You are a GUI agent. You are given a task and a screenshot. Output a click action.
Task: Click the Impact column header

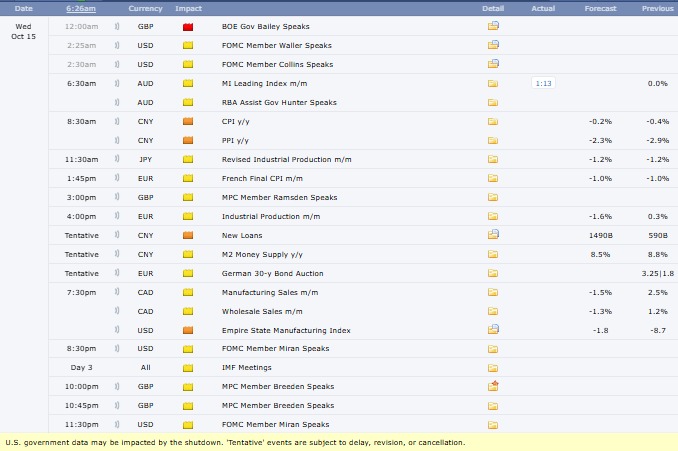point(188,8)
